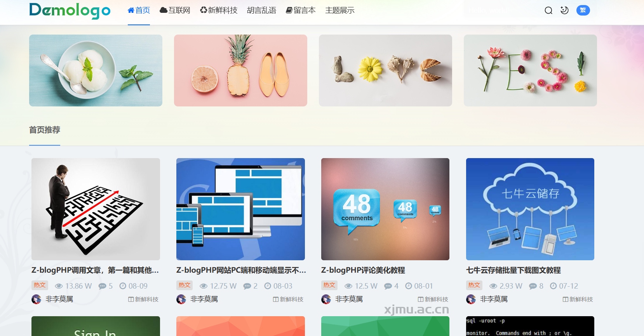
Task: Open the 胡言乱语 navigation link
Action: tap(261, 10)
